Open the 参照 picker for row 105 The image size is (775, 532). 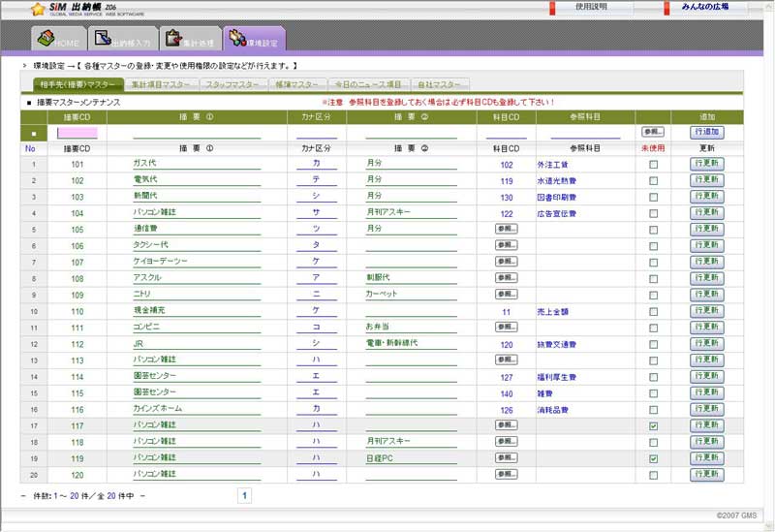(x=506, y=230)
